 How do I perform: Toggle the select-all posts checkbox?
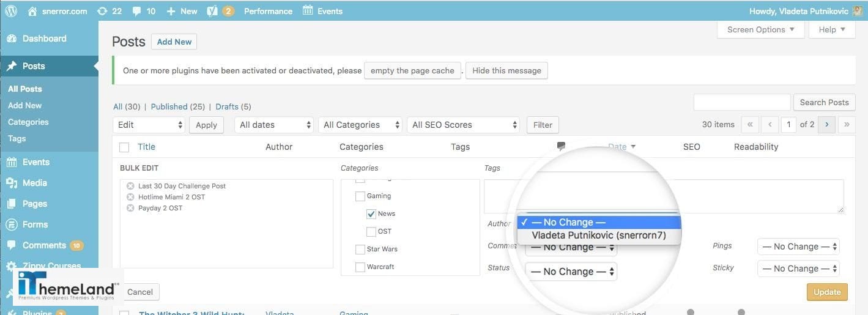tap(125, 147)
